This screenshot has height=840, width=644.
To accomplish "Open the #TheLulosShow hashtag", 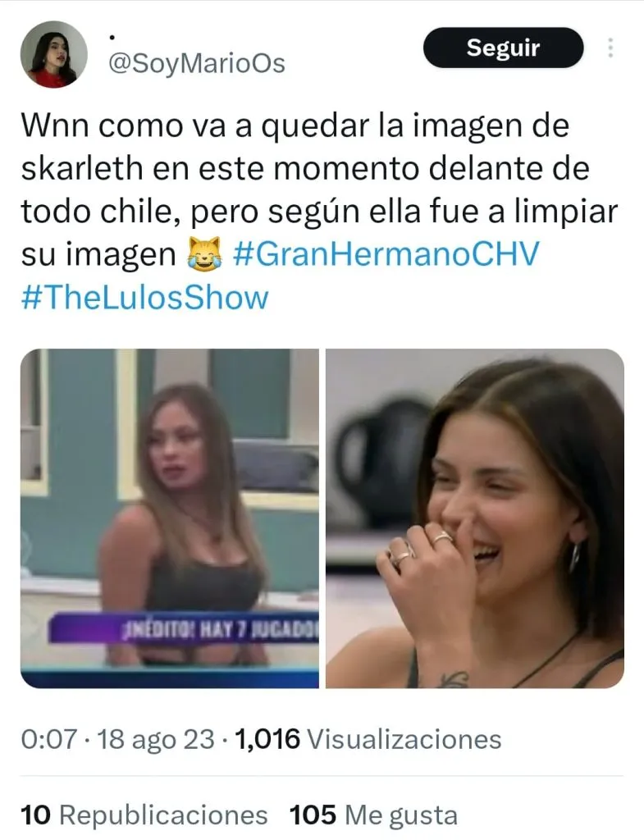I will (144, 297).
